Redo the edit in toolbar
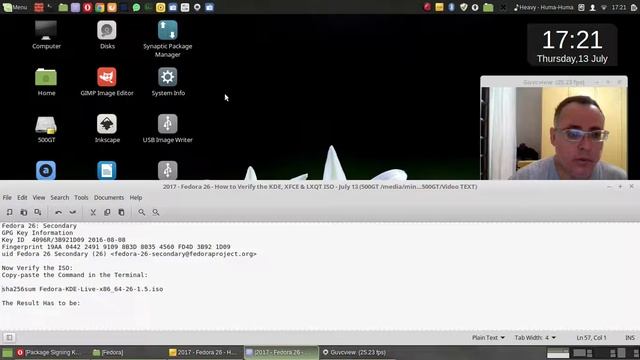The height and width of the screenshot is (360, 640). point(73,212)
